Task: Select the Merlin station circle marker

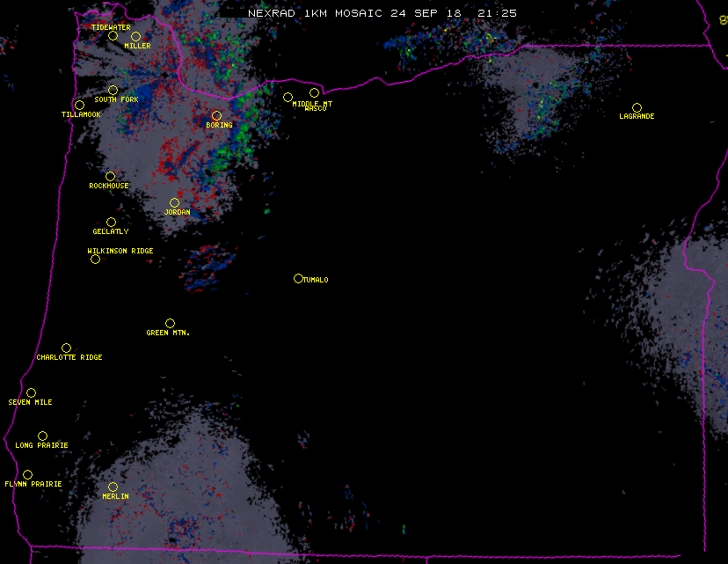Action: (x=113, y=487)
